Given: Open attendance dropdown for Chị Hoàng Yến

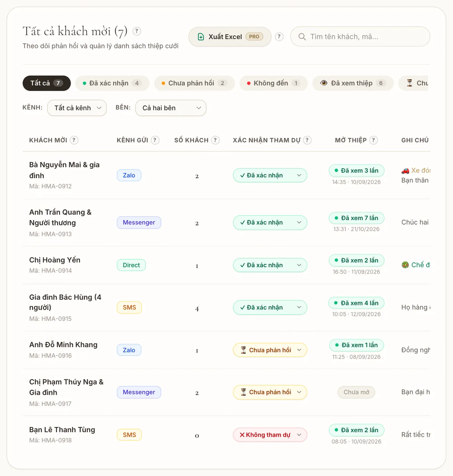Looking at the screenshot, I should pos(270,265).
